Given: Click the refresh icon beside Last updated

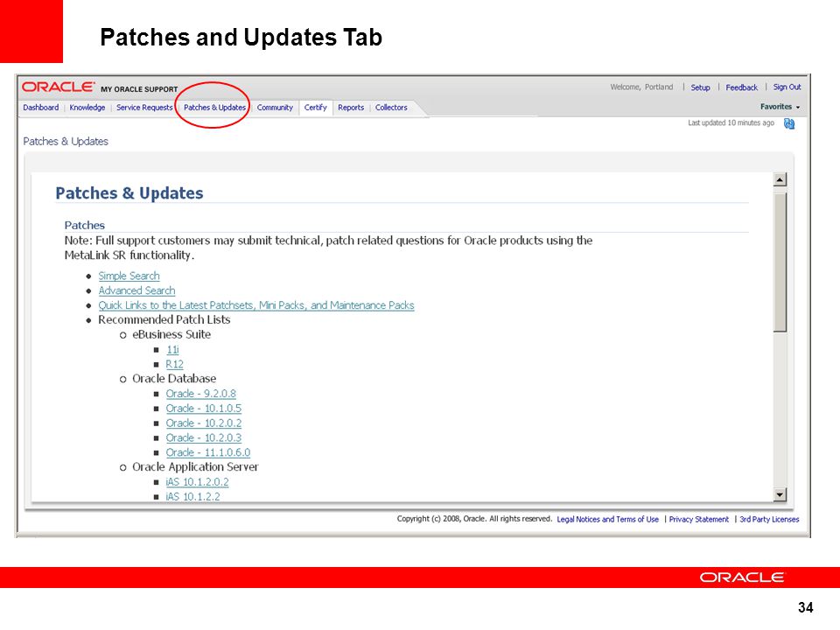Looking at the screenshot, I should 789,123.
